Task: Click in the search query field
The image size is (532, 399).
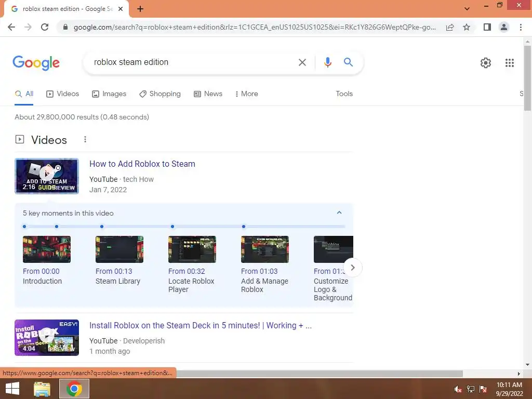Action: pos(192,62)
